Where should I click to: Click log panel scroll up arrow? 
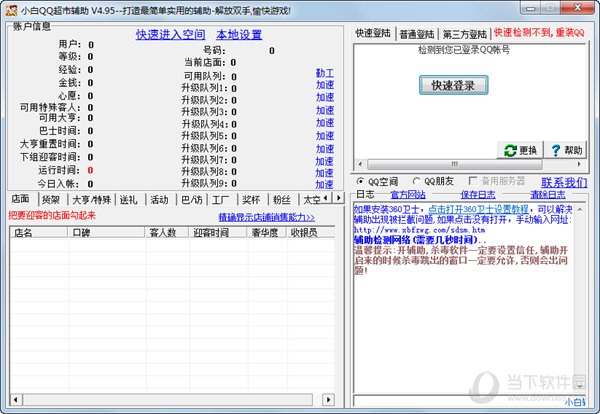(580, 210)
